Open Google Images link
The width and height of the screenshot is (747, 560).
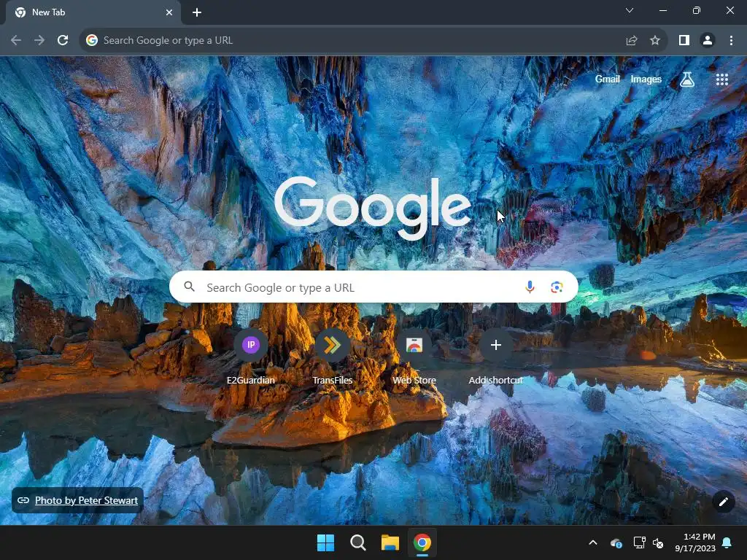click(646, 79)
